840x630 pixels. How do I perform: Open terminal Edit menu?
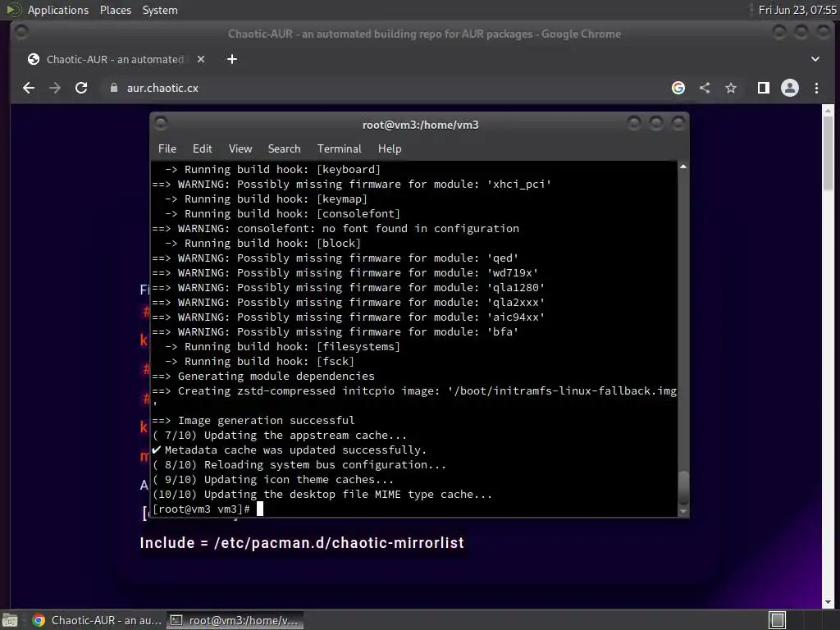[x=203, y=149]
